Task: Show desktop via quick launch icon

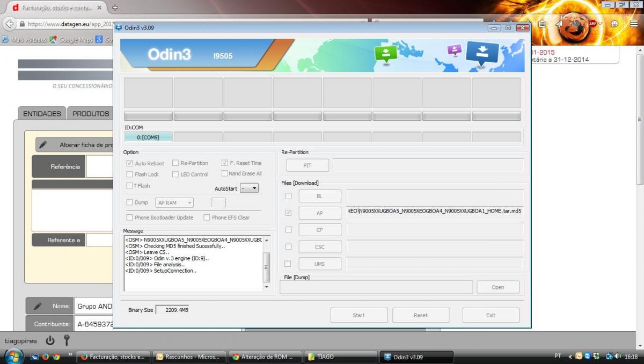Action: [x=34, y=356]
